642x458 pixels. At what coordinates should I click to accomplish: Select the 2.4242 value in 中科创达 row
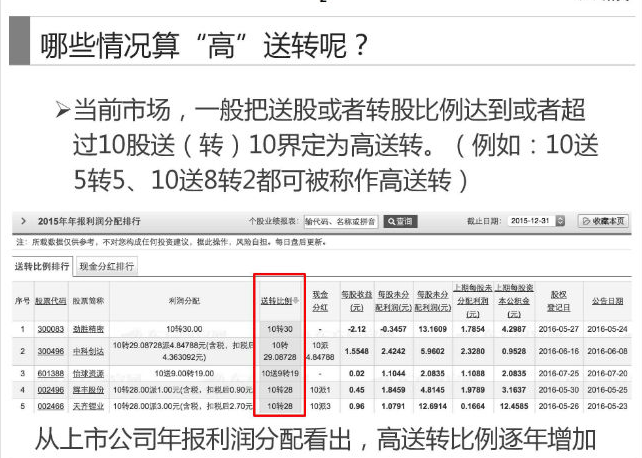tap(393, 351)
